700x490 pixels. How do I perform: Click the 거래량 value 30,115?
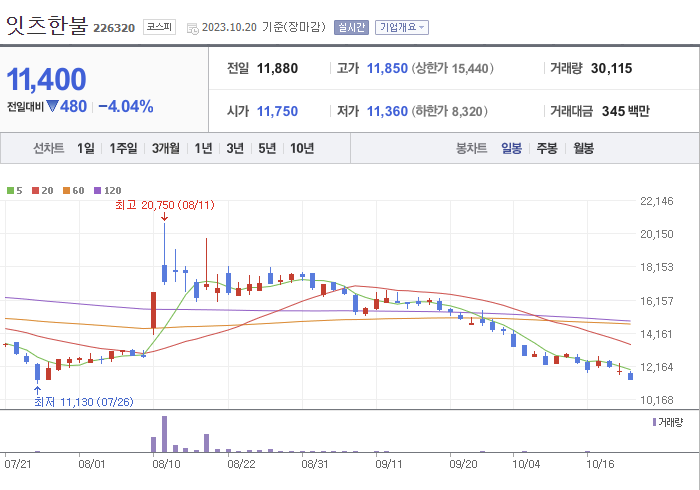(x=612, y=68)
